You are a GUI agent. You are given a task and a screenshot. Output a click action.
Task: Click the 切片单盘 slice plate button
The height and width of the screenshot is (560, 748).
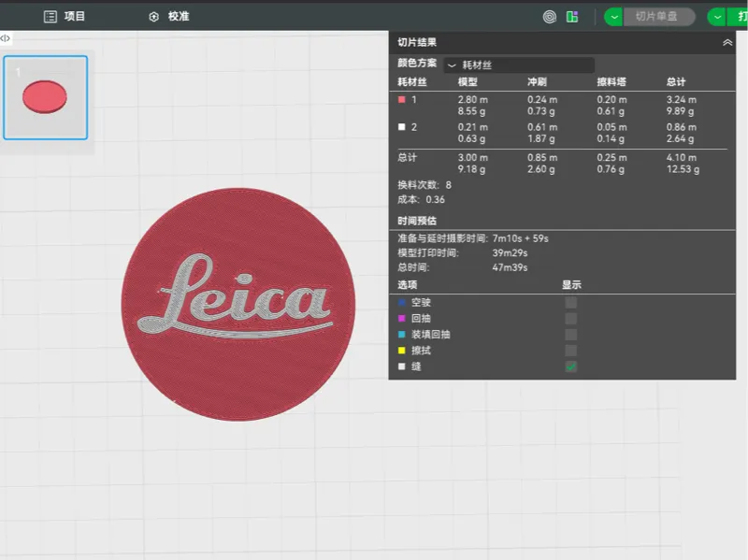659,17
